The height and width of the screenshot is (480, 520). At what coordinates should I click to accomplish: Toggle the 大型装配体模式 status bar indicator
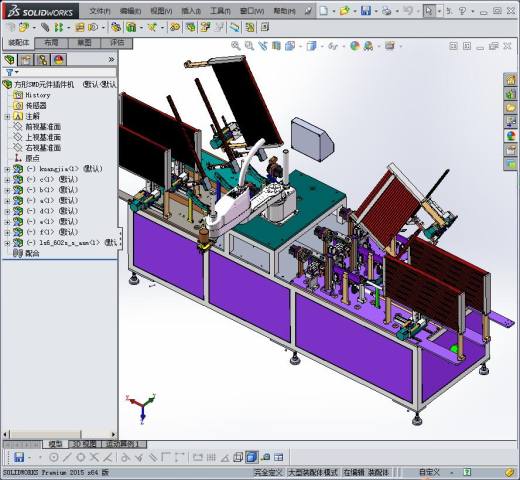pyautogui.click(x=312, y=472)
